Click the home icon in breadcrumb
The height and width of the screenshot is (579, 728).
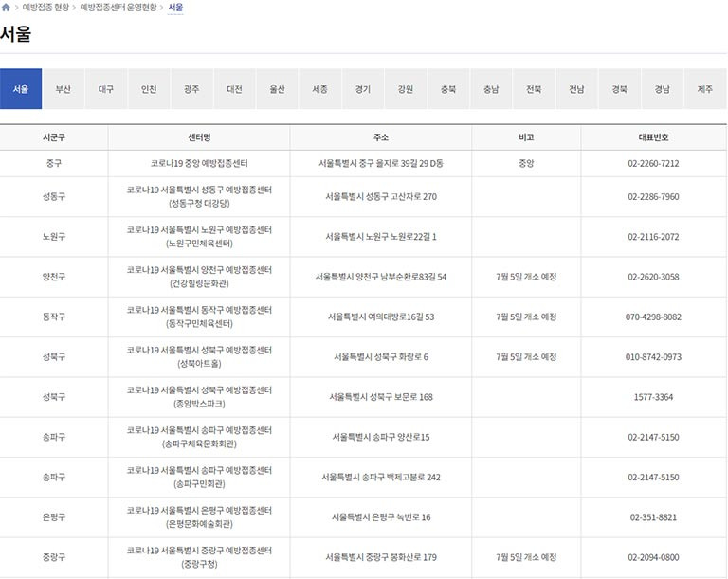(x=6, y=8)
